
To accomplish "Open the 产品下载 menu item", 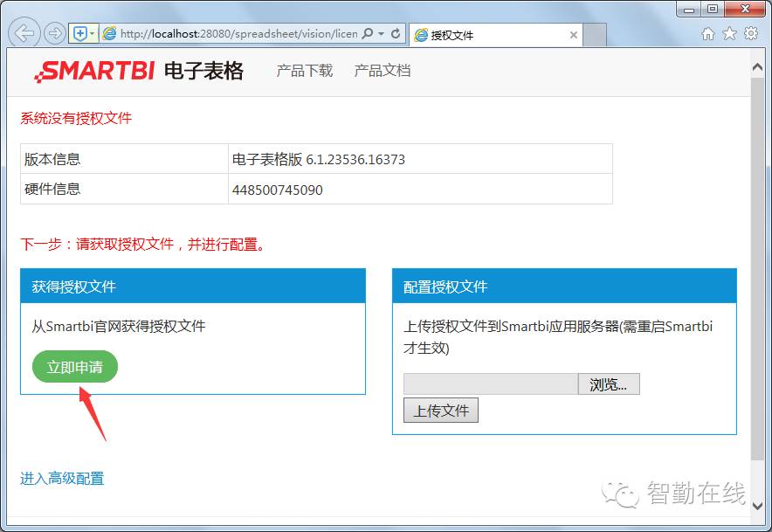I will pyautogui.click(x=305, y=71).
